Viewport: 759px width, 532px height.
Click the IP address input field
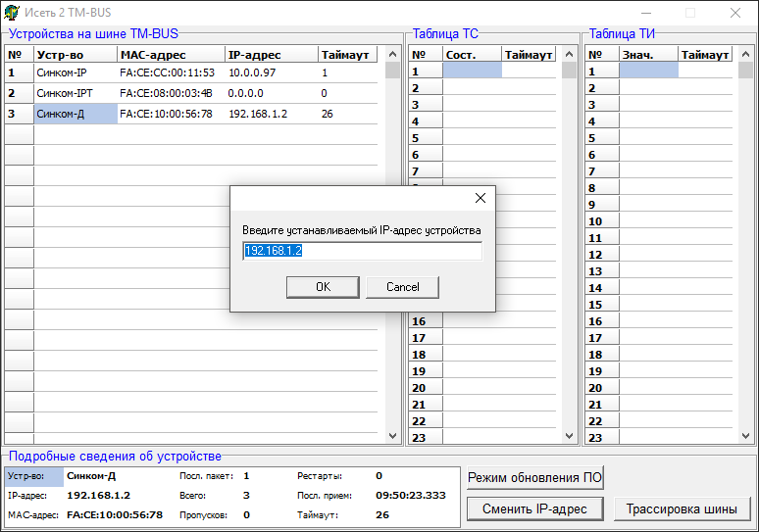click(x=362, y=252)
